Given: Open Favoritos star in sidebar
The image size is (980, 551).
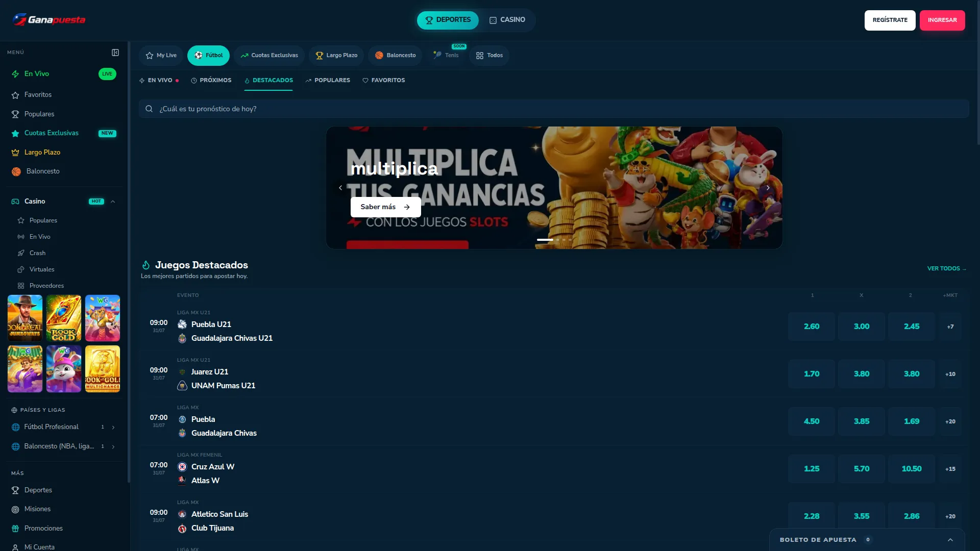Looking at the screenshot, I should tap(15, 95).
